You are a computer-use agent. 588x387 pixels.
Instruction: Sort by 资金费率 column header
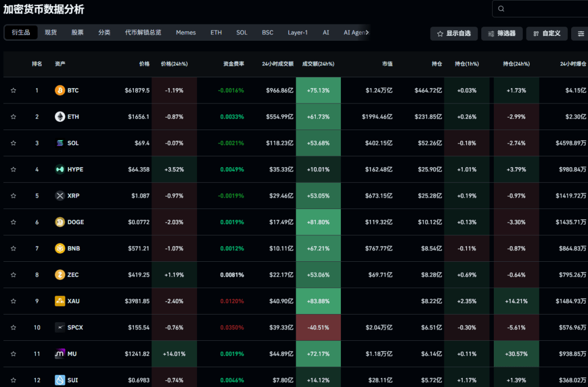pyautogui.click(x=233, y=64)
